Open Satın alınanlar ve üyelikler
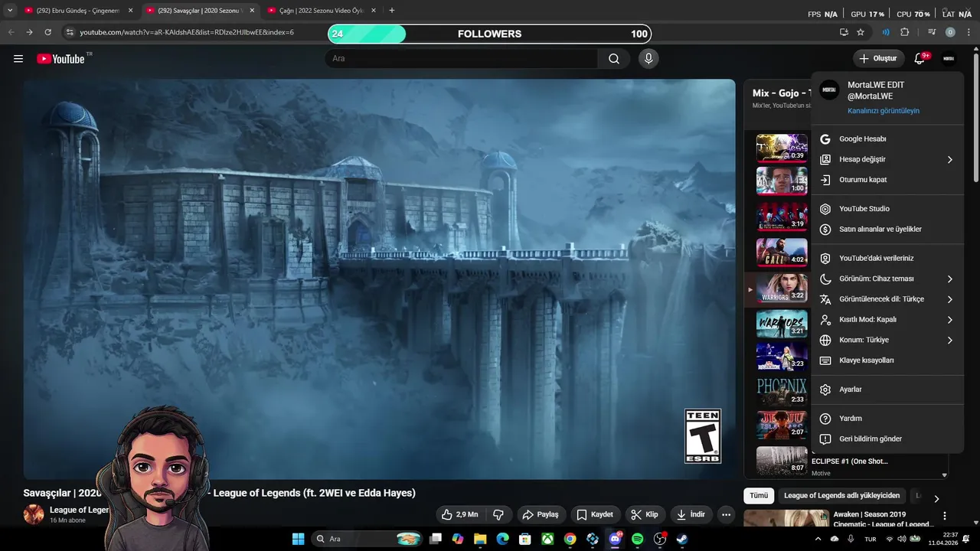Screen dimensions: 980x551 click(887, 229)
